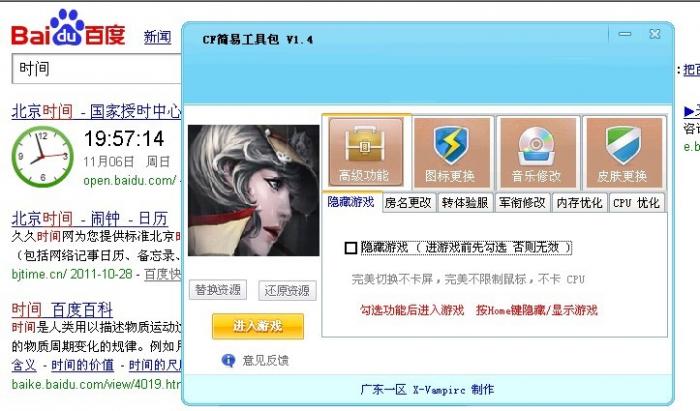
Task: Minimize the CF toolkit window
Action: tap(625, 34)
